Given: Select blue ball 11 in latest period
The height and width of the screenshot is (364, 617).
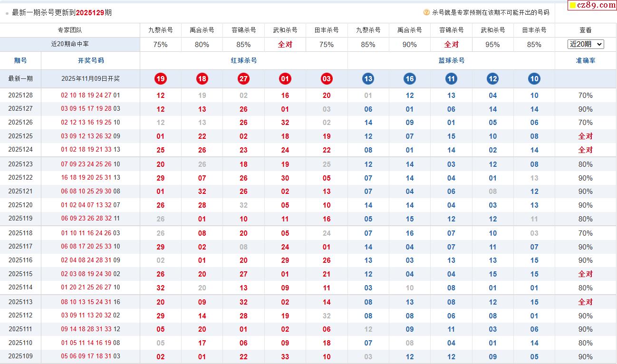Looking at the screenshot, I should [451, 79].
